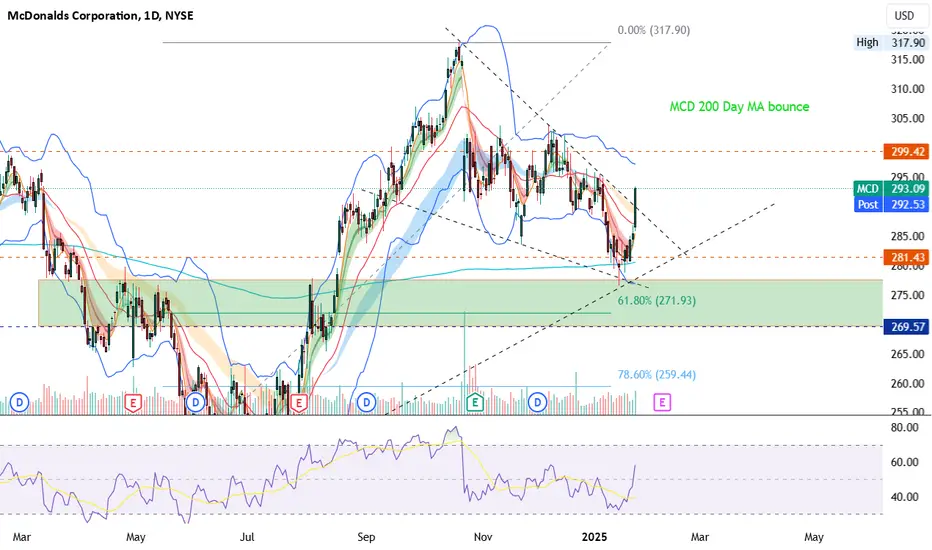
Task: Select the green shaded support zone rectangle
Action: tap(461, 303)
